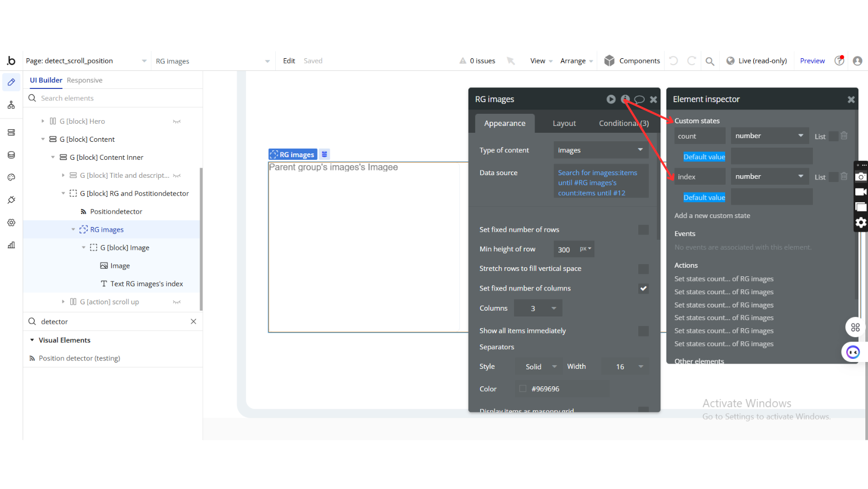Open the Columns number dropdown

538,309
